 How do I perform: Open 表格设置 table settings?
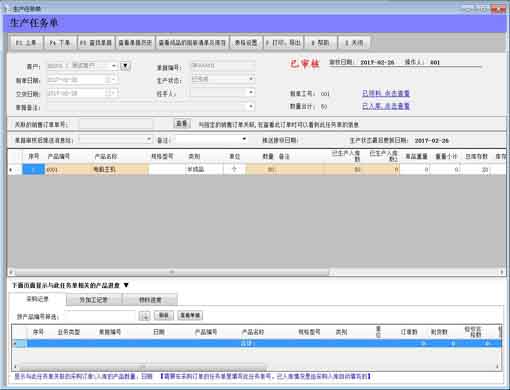(246, 43)
